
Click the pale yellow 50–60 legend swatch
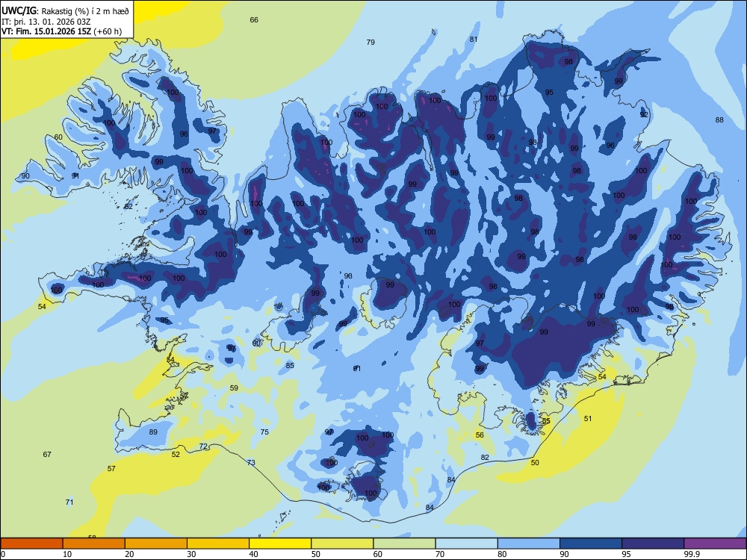342,544
